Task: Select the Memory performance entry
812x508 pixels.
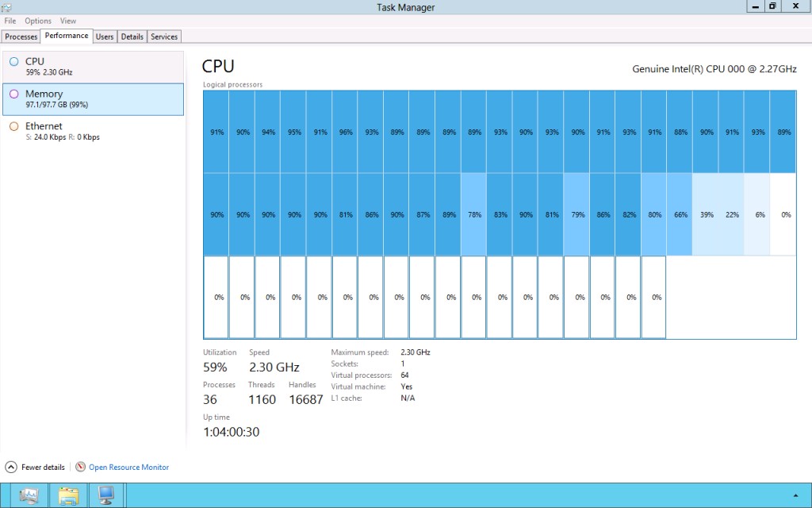Action: tap(94, 99)
